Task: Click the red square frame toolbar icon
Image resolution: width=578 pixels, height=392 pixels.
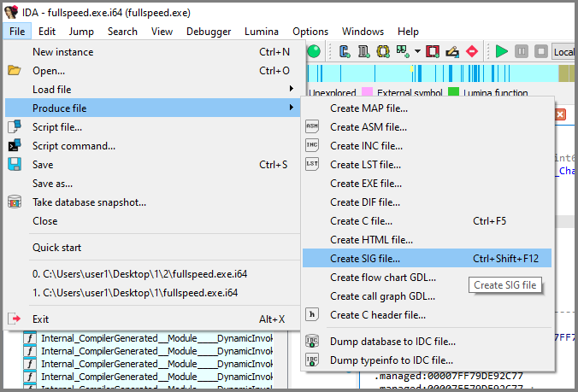Action: tap(433, 51)
